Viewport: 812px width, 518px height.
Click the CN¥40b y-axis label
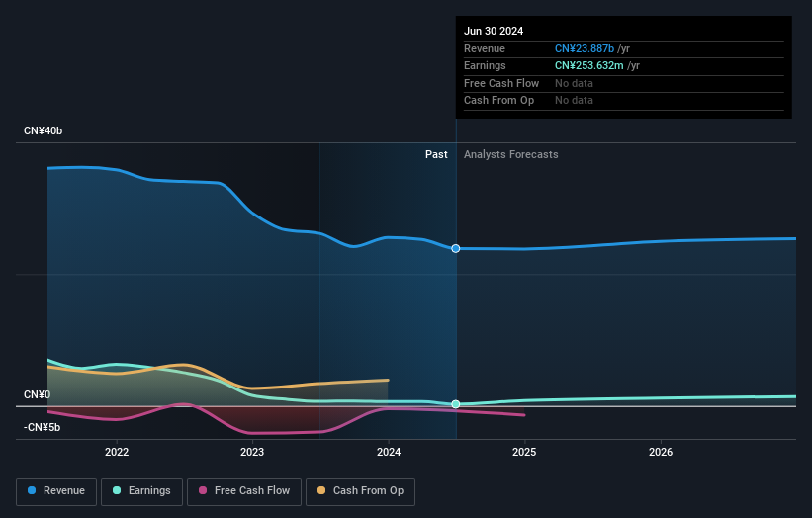(43, 130)
